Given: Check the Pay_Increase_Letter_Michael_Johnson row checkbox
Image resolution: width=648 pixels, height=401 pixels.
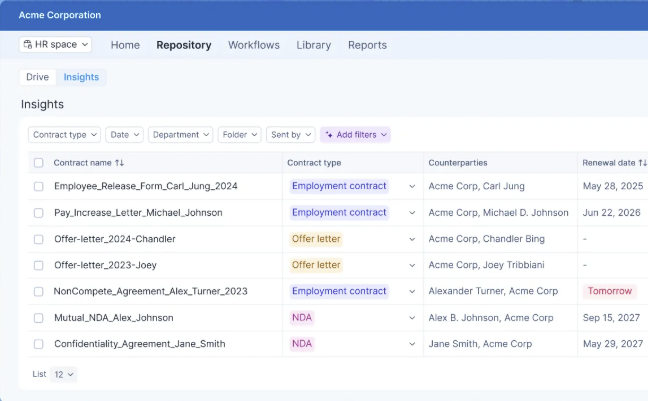Looking at the screenshot, I should [38, 213].
